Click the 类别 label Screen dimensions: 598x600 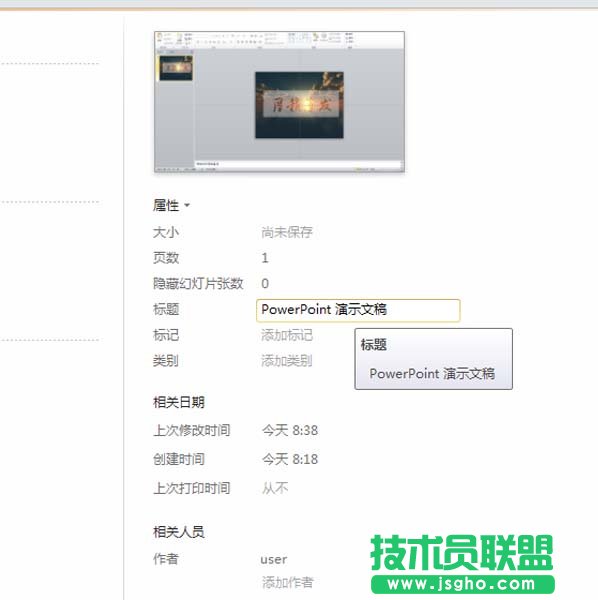click(166, 361)
